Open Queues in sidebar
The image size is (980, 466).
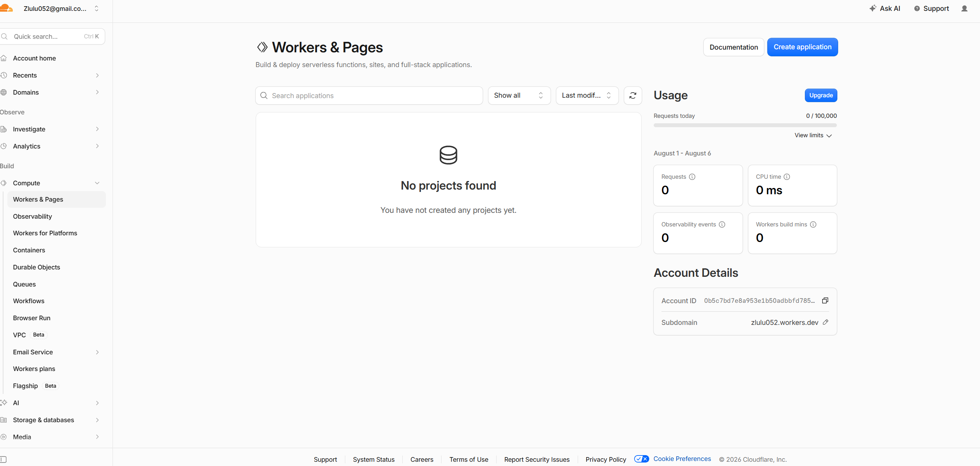24,284
